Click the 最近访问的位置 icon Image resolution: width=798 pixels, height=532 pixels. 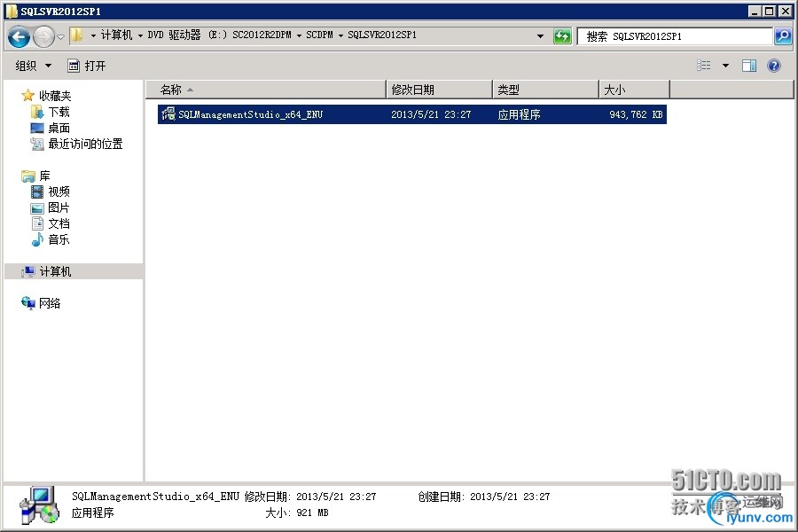point(37,144)
